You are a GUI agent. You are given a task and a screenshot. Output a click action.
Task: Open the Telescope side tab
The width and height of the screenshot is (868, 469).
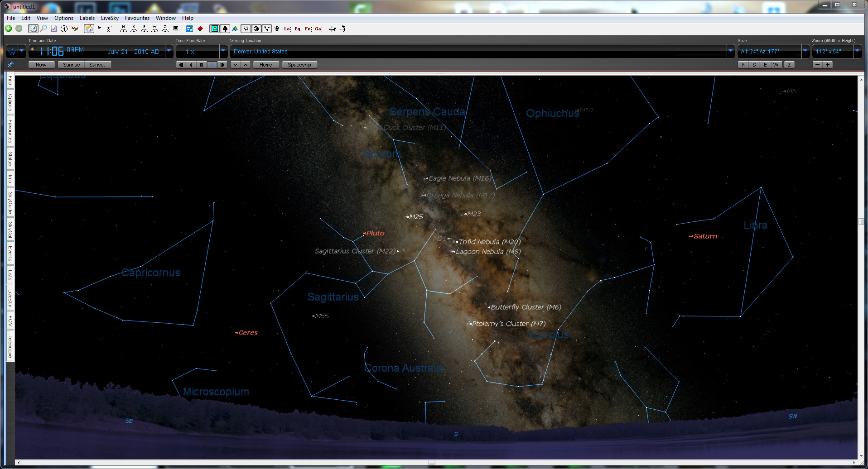pyautogui.click(x=10, y=346)
